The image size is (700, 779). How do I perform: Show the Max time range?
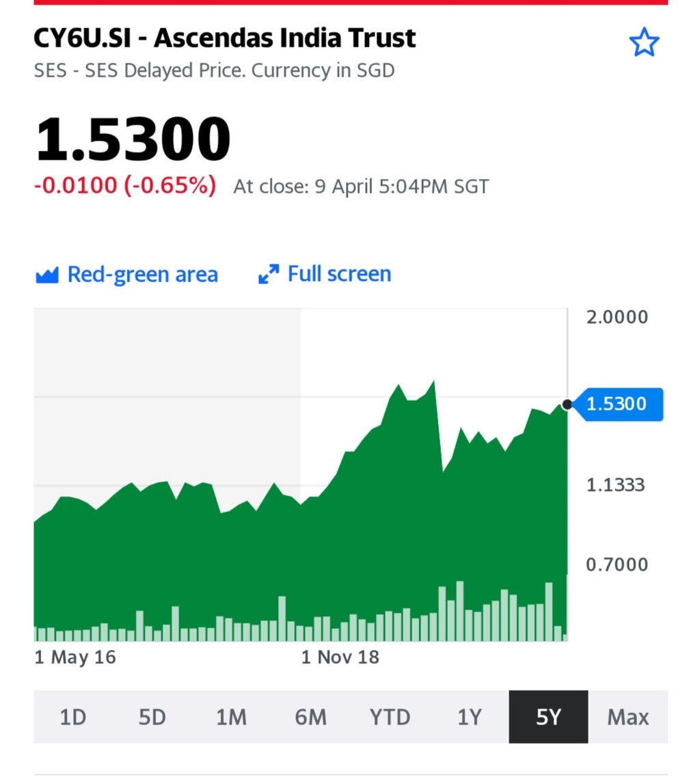(x=628, y=717)
